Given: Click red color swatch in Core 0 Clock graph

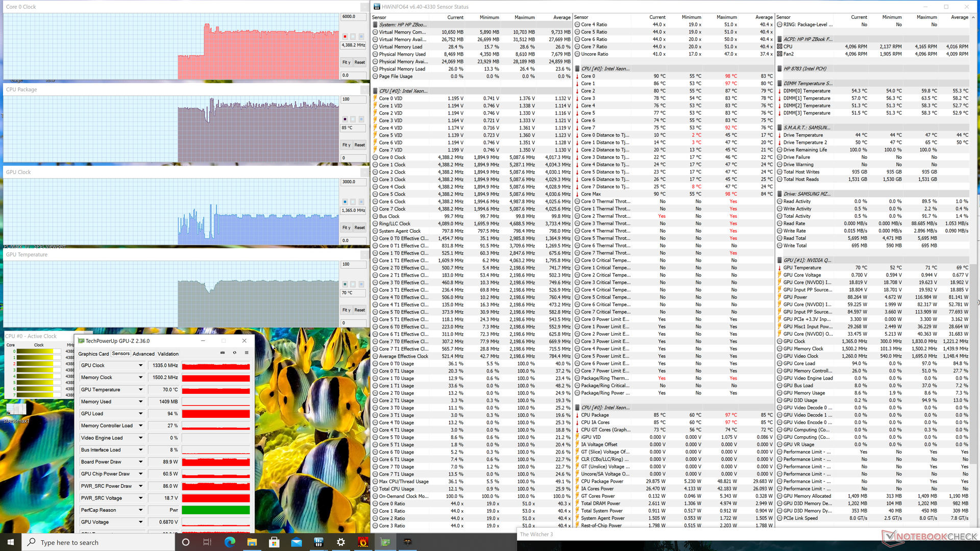Looking at the screenshot, I should click(345, 37).
